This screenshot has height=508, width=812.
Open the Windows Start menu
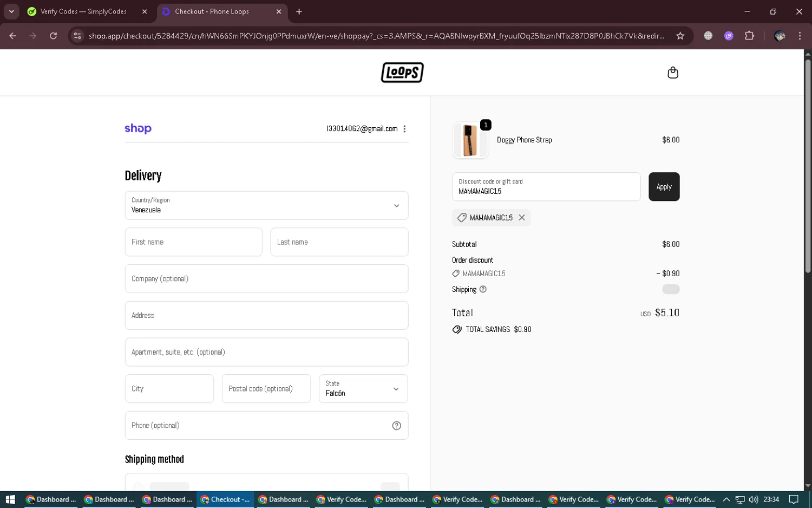point(10,499)
